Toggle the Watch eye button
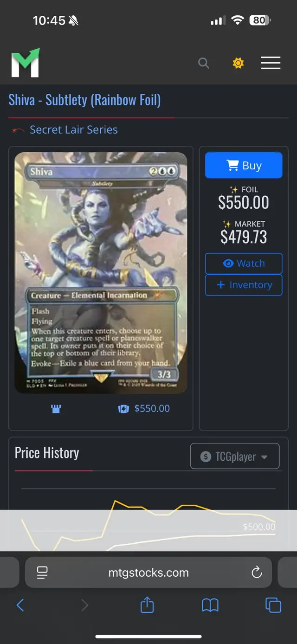 point(244,264)
